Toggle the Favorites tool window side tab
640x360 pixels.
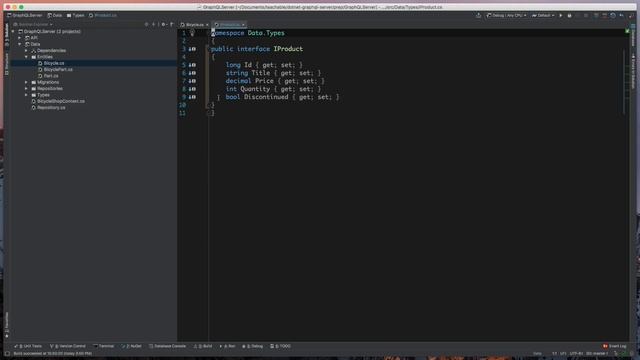(x=7, y=324)
